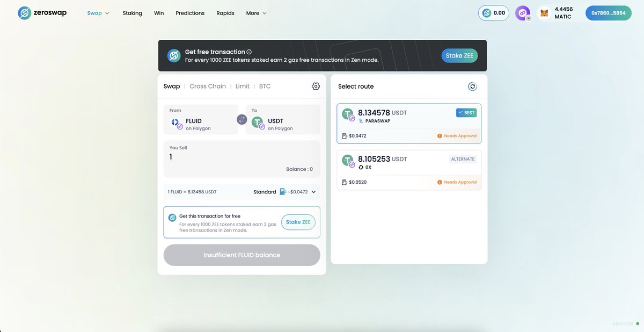The image size is (644, 332).
Task: Click the 0.00 ZEE balance pill
Action: (x=494, y=13)
